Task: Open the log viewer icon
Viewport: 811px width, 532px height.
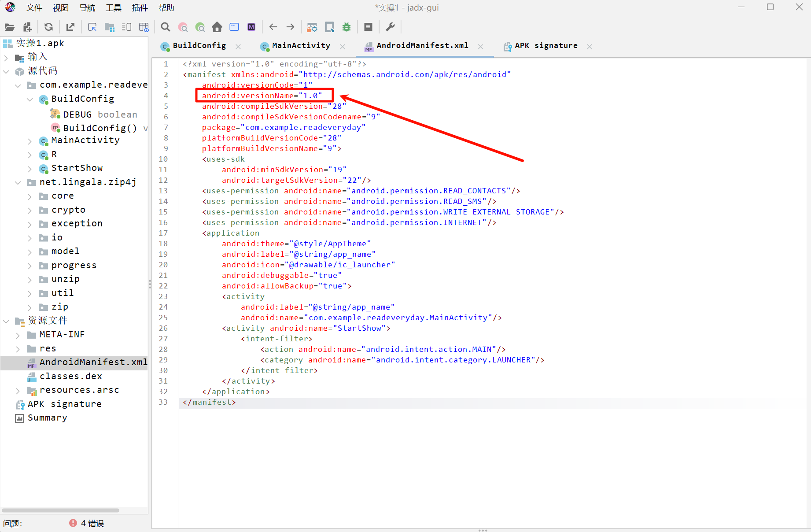Action: click(x=369, y=27)
